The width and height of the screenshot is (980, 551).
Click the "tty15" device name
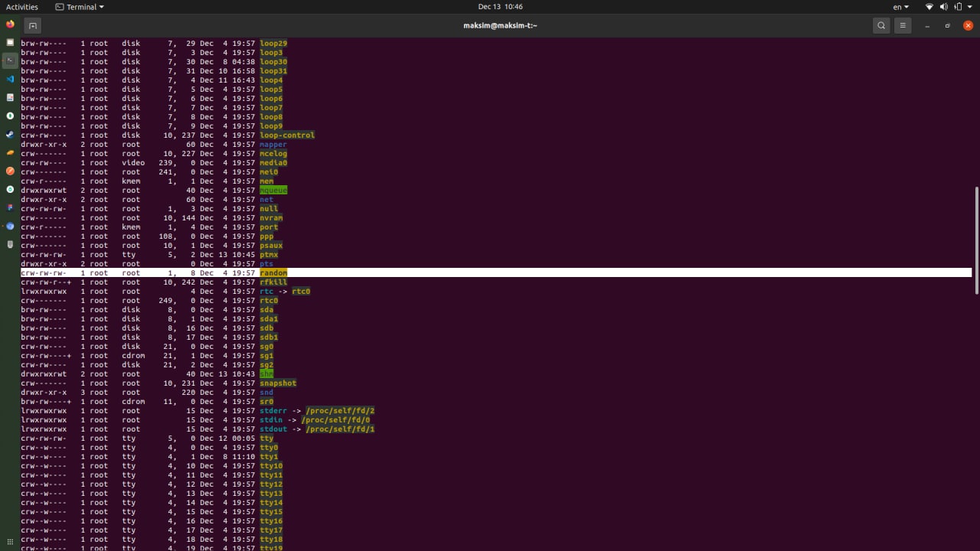coord(271,512)
